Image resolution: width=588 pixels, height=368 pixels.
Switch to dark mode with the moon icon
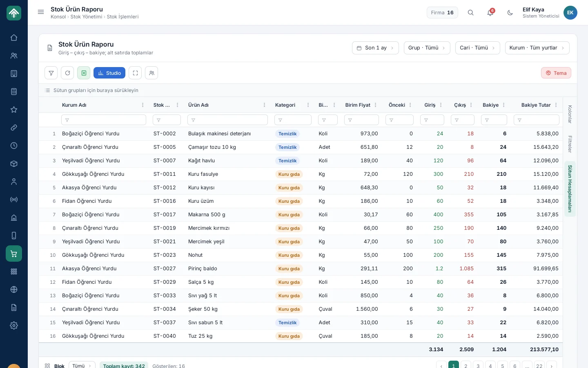click(510, 13)
